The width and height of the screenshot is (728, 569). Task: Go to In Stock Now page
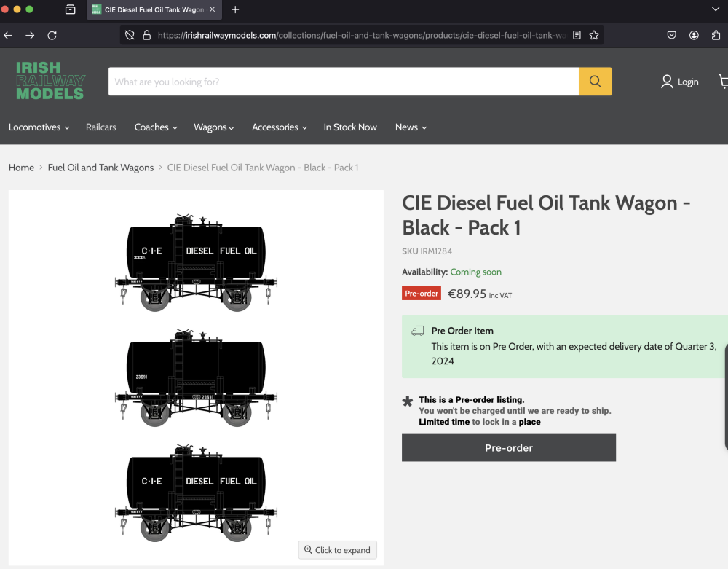pyautogui.click(x=350, y=127)
